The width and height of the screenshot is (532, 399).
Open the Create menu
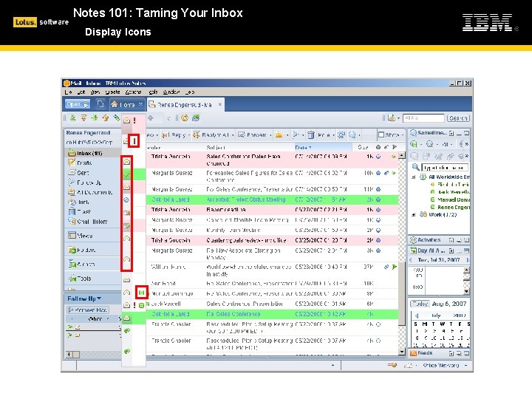click(112, 92)
